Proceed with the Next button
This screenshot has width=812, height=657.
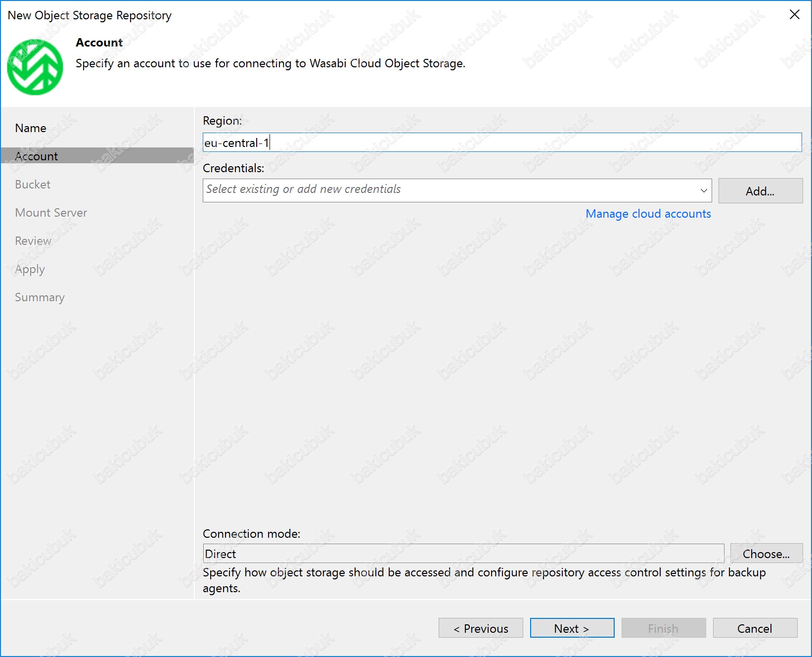(x=572, y=628)
